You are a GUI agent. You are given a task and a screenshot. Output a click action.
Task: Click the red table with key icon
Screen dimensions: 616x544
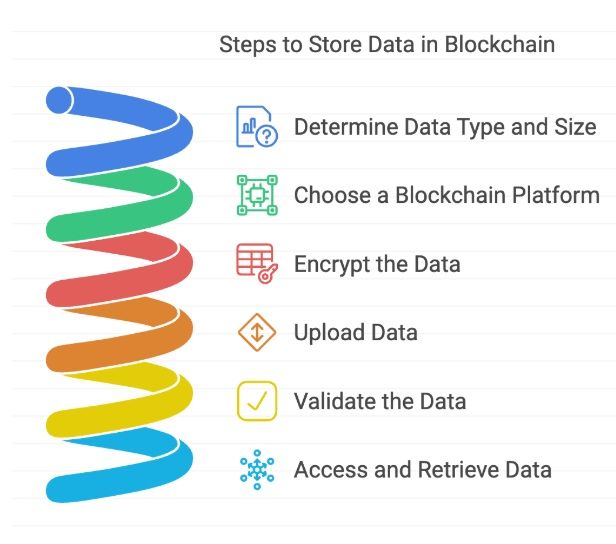coord(257,264)
